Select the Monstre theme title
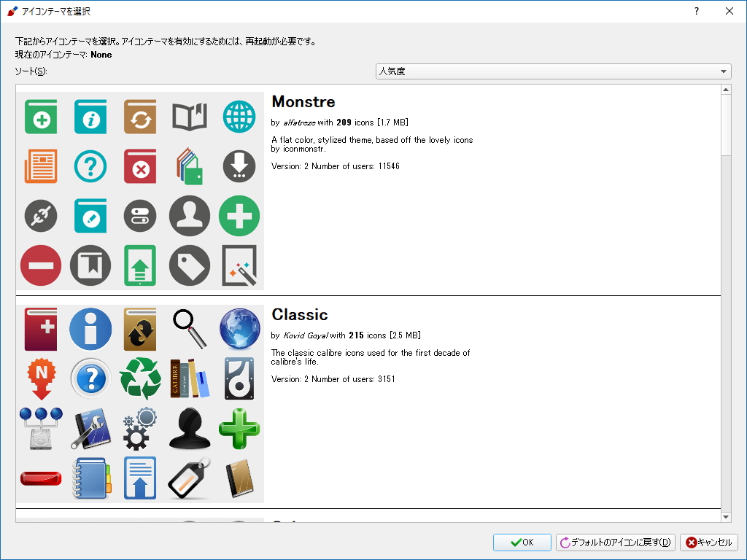Image resolution: width=747 pixels, height=560 pixels. [x=303, y=101]
